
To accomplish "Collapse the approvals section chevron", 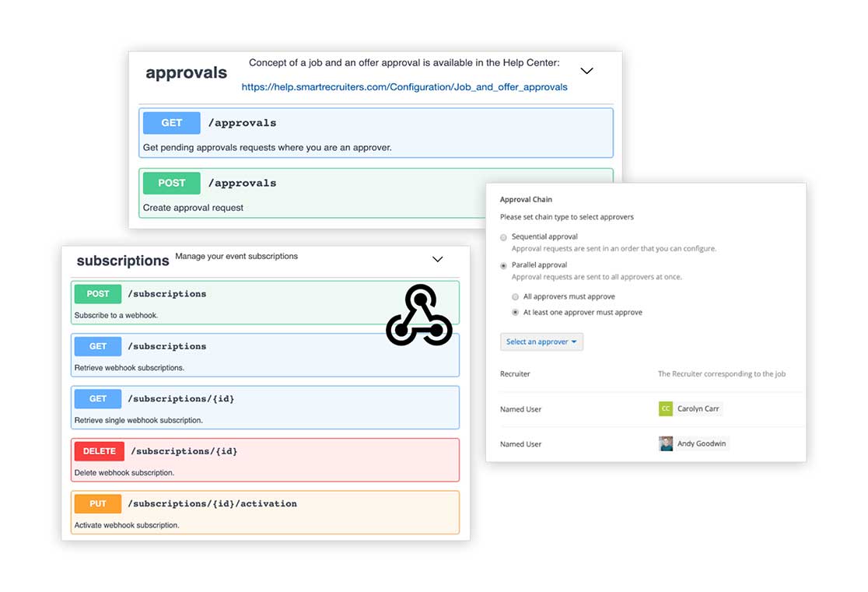I will 586,71.
